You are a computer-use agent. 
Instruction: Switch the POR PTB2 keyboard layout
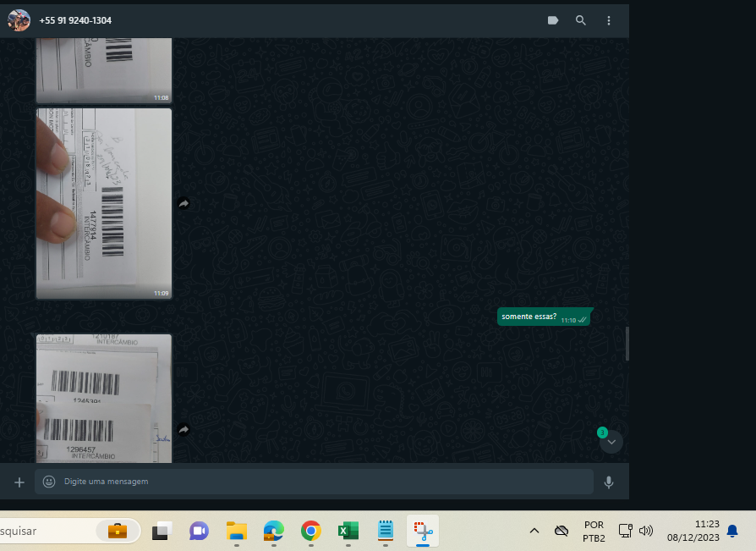(594, 532)
